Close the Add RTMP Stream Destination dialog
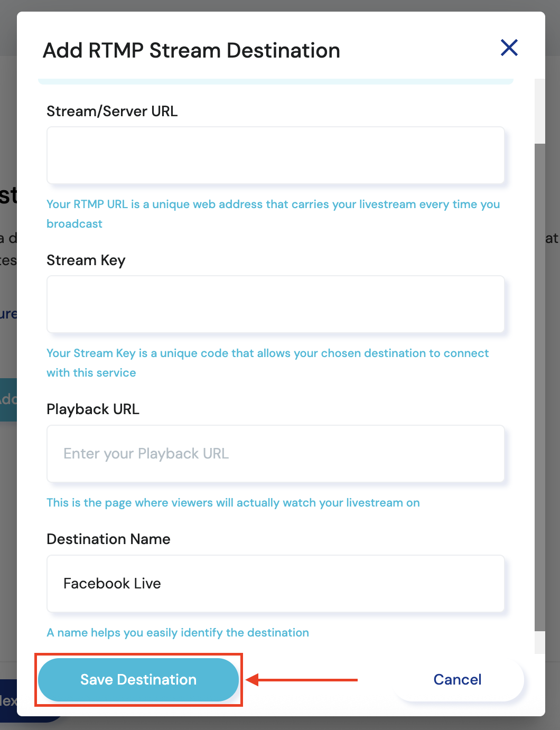This screenshot has width=560, height=730. click(509, 48)
